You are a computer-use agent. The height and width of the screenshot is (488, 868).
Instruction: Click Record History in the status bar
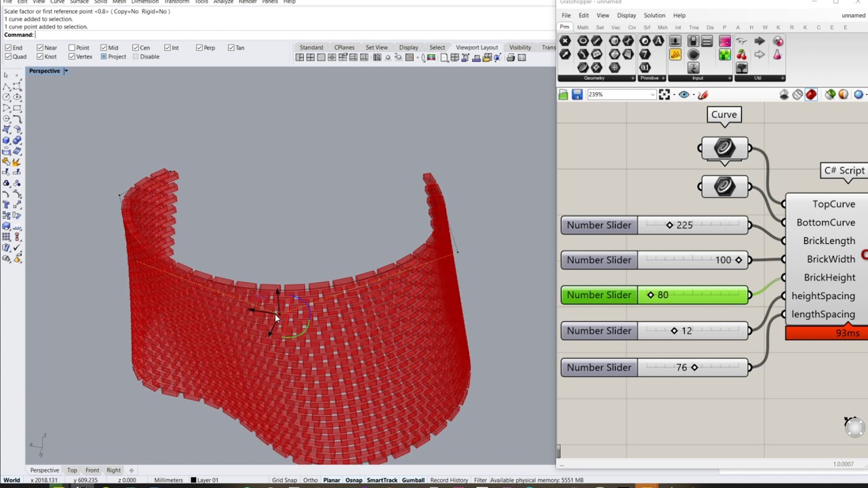(449, 481)
